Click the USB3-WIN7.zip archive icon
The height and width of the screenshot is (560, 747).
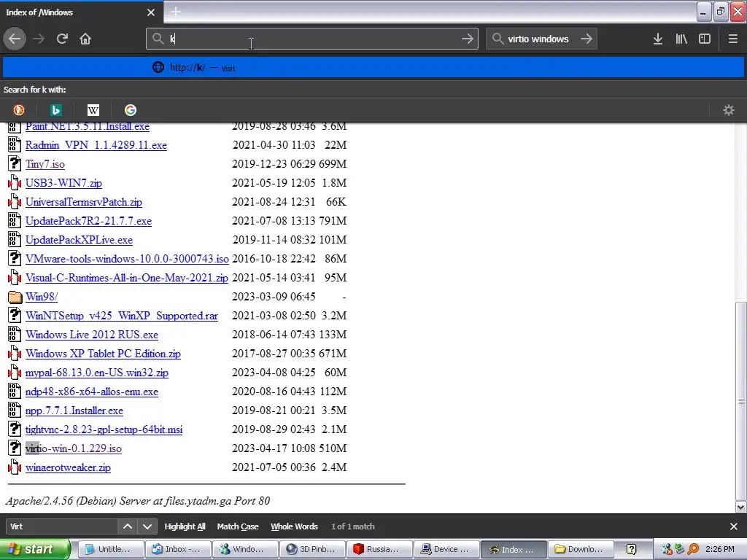point(15,183)
